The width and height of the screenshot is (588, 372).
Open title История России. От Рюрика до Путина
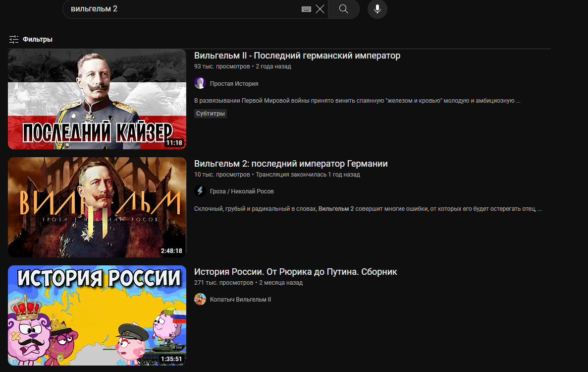[296, 272]
